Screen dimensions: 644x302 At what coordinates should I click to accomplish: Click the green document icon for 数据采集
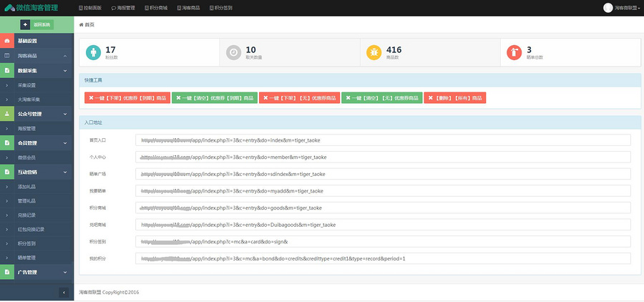(x=7, y=71)
